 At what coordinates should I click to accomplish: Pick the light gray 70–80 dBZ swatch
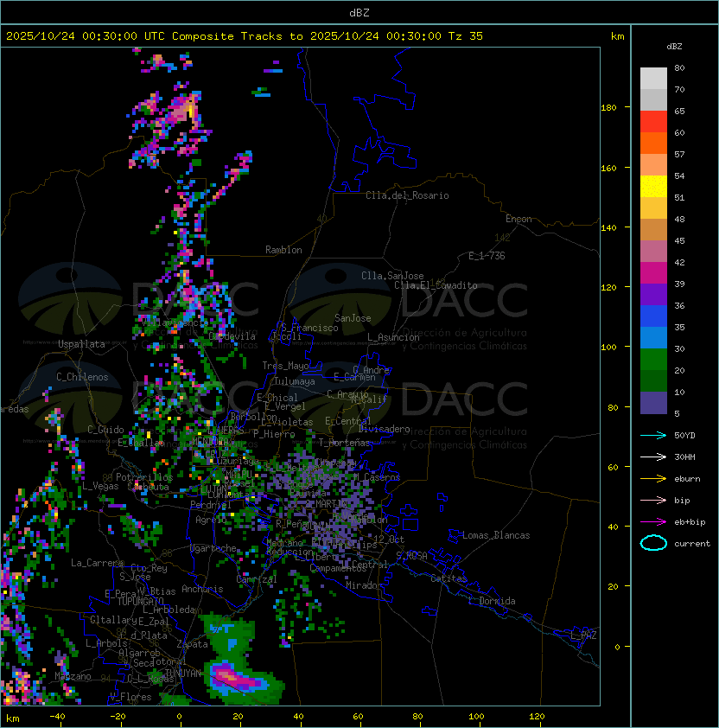(x=653, y=78)
